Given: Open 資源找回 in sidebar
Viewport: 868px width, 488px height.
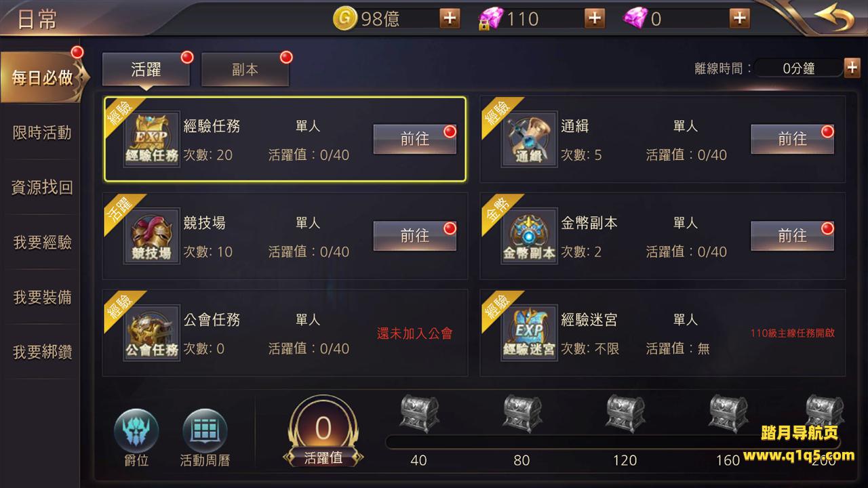Looking at the screenshot, I should pos(42,188).
